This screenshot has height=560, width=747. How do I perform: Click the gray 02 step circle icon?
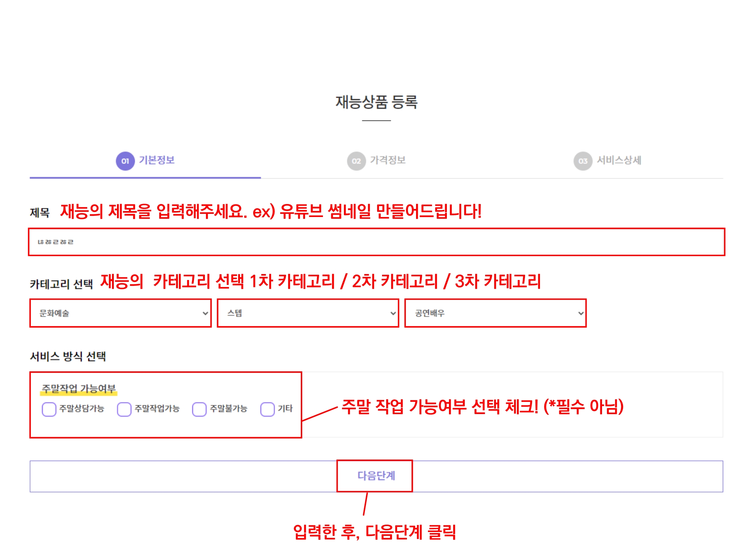356,161
